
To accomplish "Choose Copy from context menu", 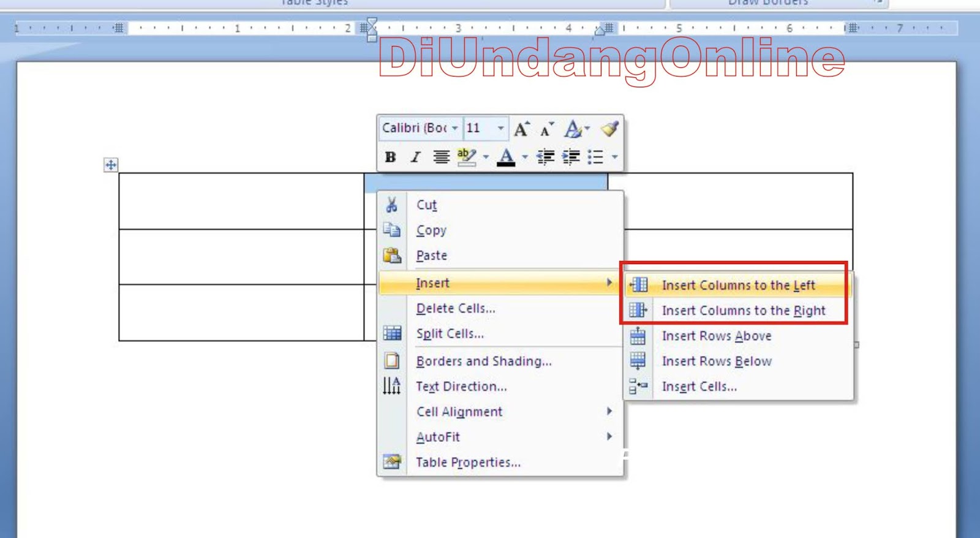I will (x=501, y=230).
